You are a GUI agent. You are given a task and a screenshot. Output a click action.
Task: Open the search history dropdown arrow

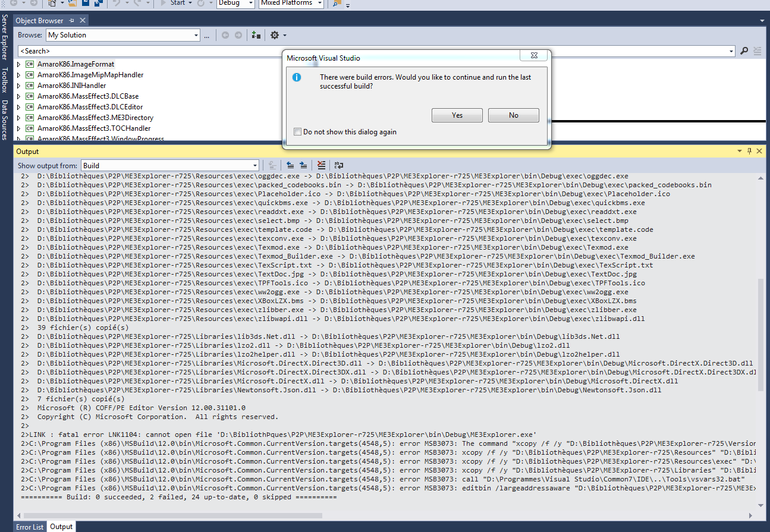point(731,51)
